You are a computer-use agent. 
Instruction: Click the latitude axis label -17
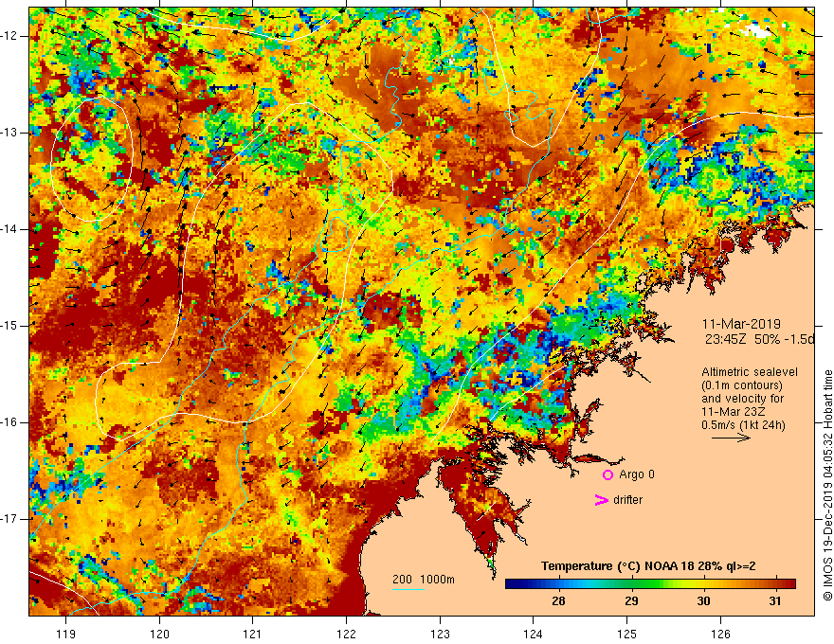pyautogui.click(x=10, y=519)
